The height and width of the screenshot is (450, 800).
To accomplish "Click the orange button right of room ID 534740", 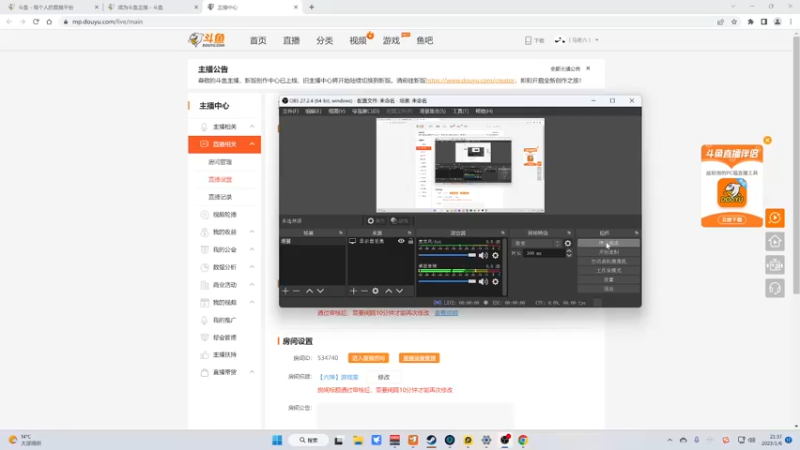I will [x=368, y=358].
